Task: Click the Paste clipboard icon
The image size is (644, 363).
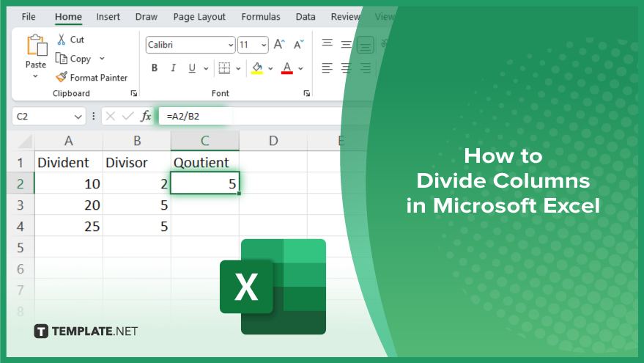Action: [37, 45]
